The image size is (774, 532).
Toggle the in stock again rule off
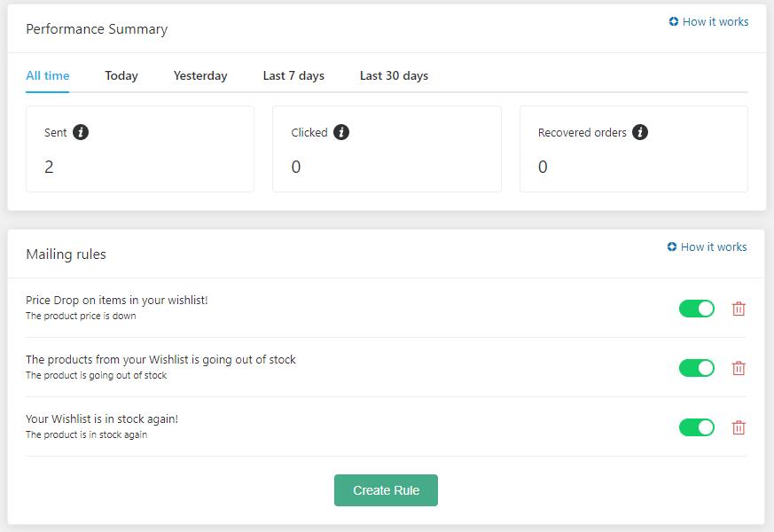coord(697,427)
